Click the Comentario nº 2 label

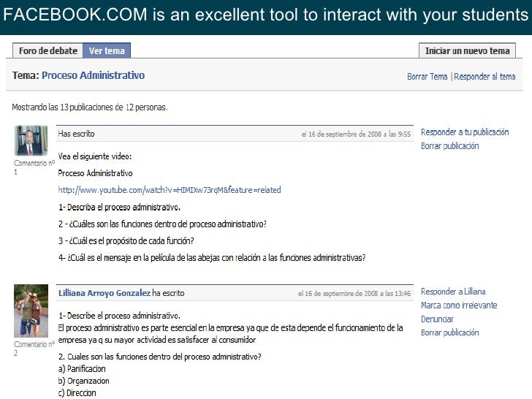click(x=34, y=348)
